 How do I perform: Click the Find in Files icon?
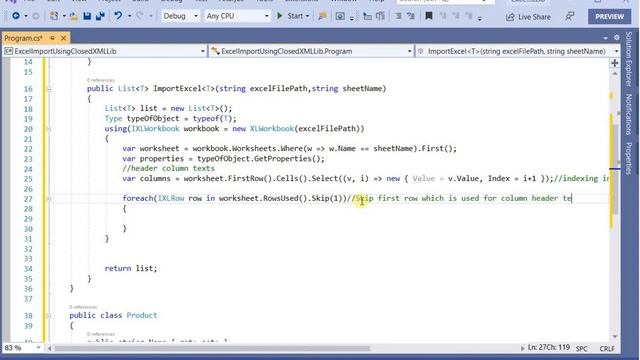(x=322, y=16)
